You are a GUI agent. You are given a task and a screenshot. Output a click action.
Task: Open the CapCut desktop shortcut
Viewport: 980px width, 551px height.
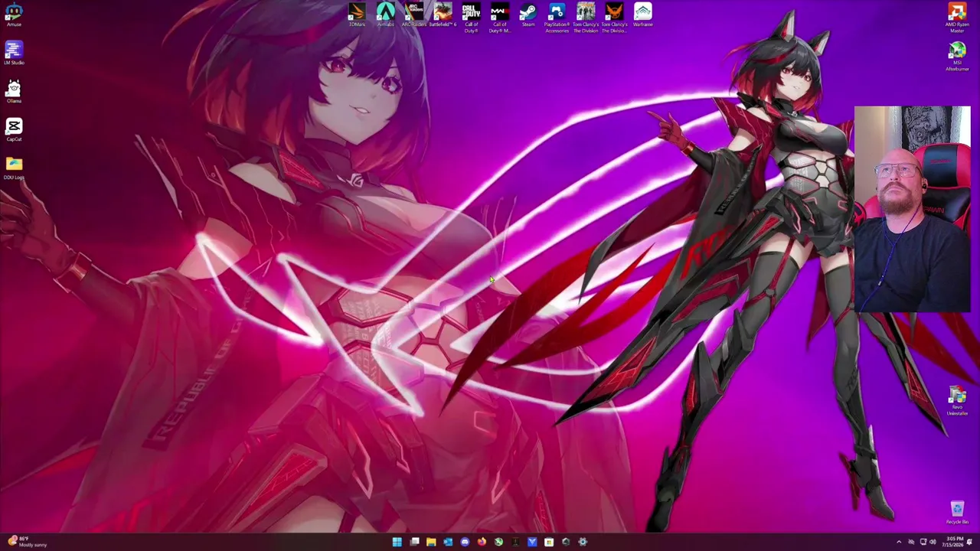[14, 129]
